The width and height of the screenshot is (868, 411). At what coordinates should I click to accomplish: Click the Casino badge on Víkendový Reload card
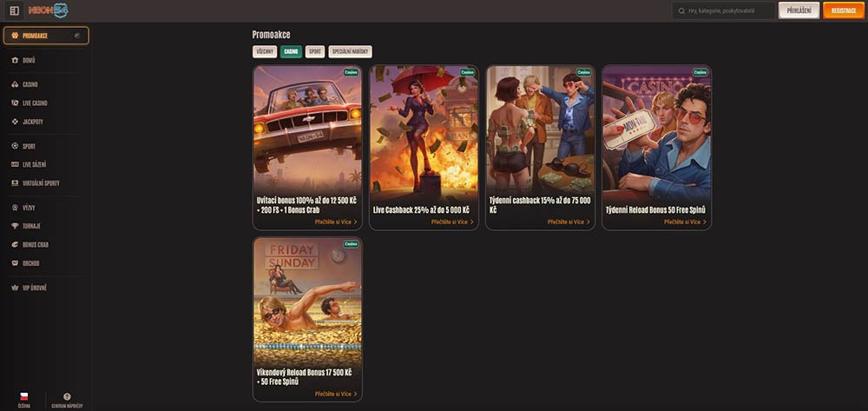(351, 243)
